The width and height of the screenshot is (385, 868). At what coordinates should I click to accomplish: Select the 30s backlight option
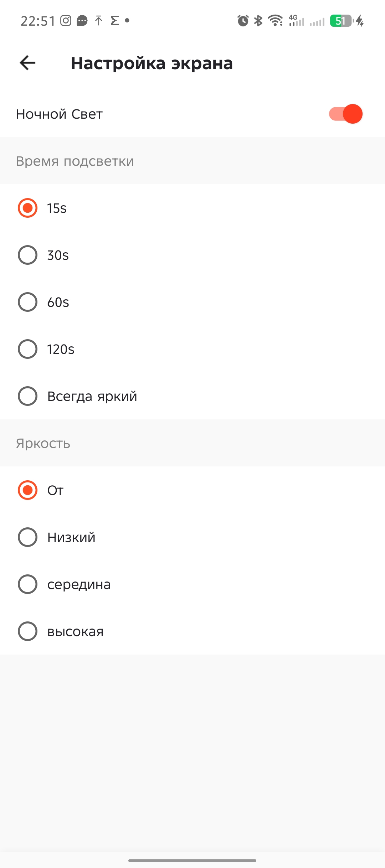(27, 255)
